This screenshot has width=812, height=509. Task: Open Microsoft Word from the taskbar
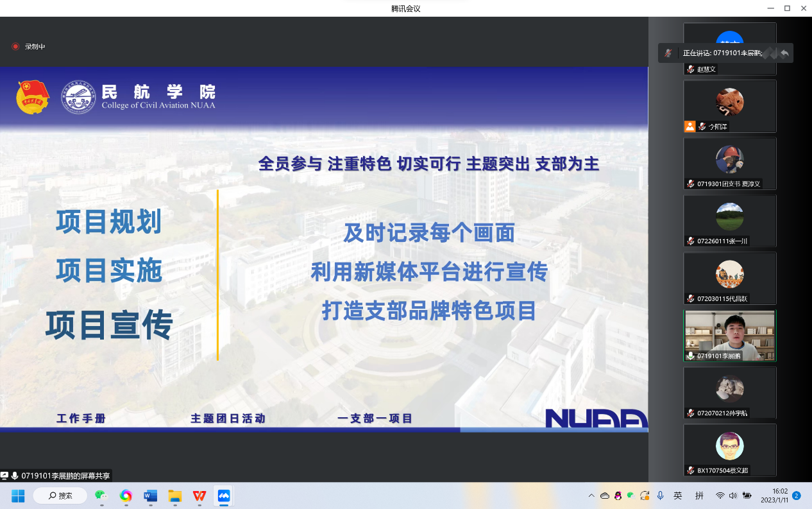(150, 496)
